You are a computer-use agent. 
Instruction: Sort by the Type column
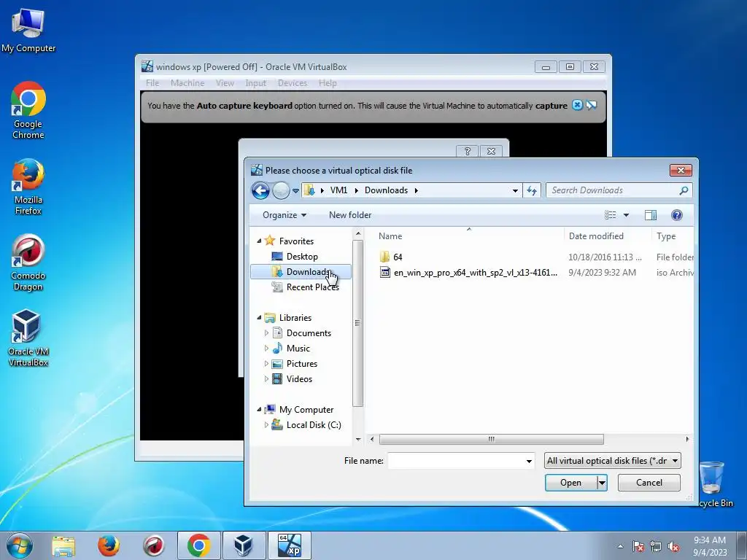tap(666, 236)
